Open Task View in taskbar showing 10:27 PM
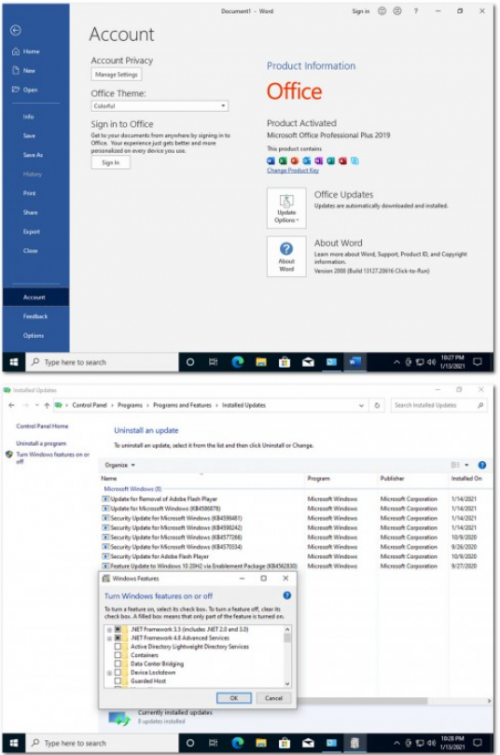Viewport: 500px width, 755px height. tap(213, 362)
